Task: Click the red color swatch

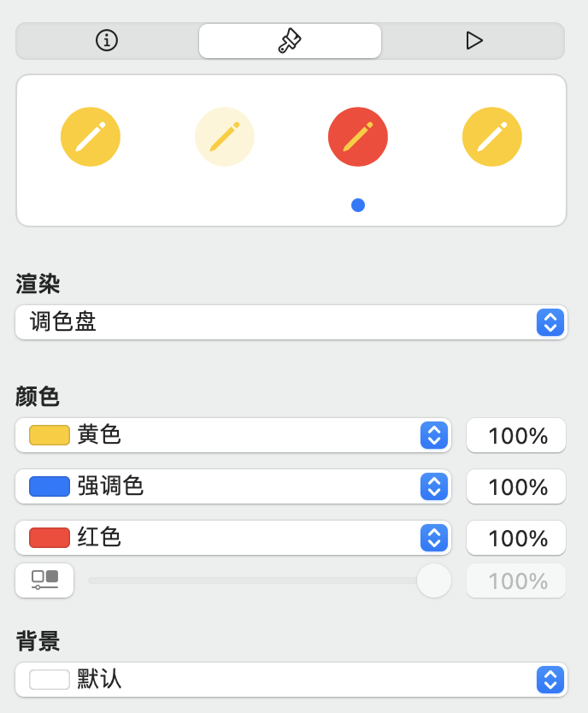Action: tap(50, 538)
